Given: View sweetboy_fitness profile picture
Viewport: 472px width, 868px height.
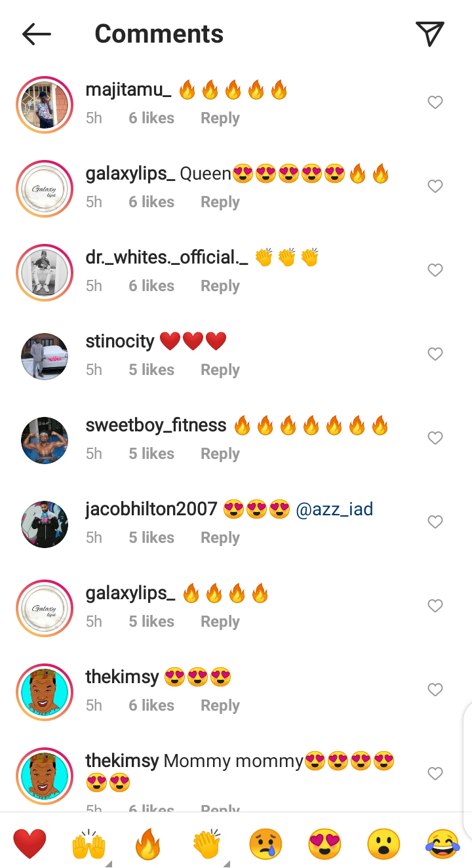Looking at the screenshot, I should (x=45, y=441).
